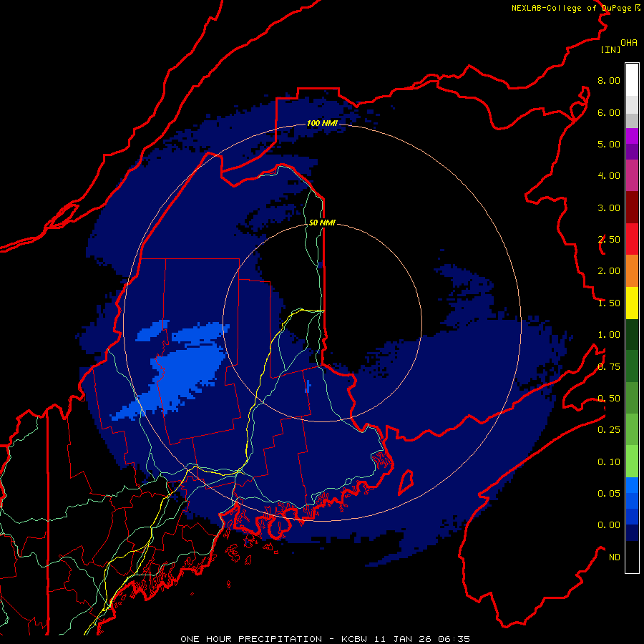The width and height of the screenshot is (644, 644).
Task: Click the dark red legend color block
Action: pyautogui.click(x=632, y=208)
